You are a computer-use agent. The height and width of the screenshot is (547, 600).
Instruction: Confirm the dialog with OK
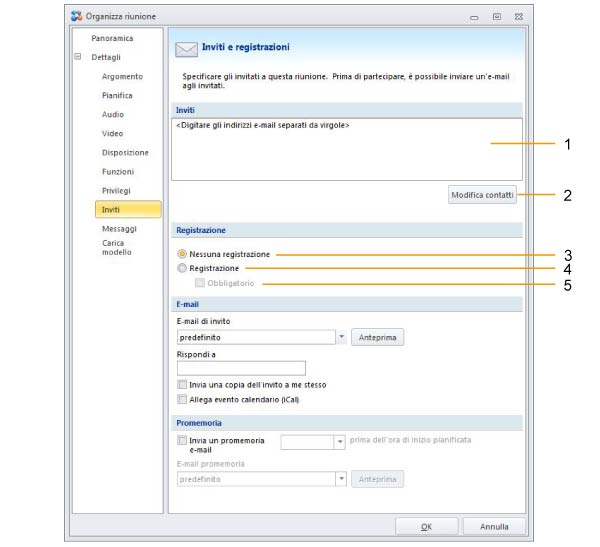click(426, 527)
